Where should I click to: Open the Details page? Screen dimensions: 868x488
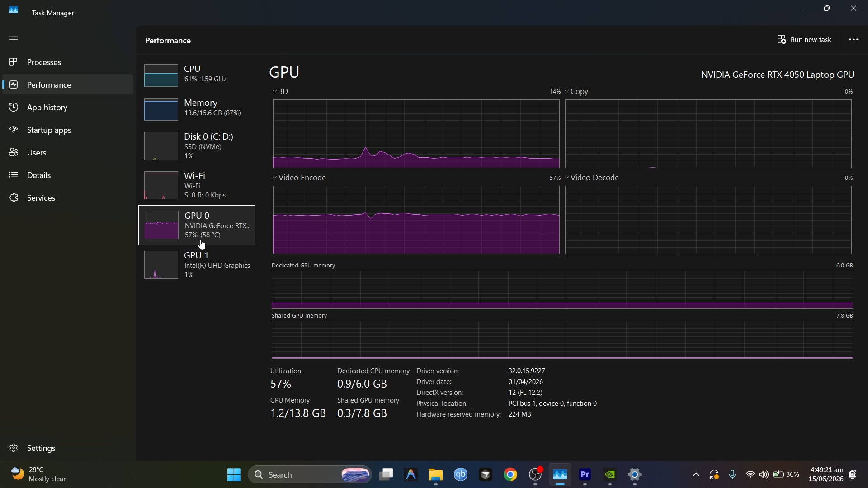point(68,175)
